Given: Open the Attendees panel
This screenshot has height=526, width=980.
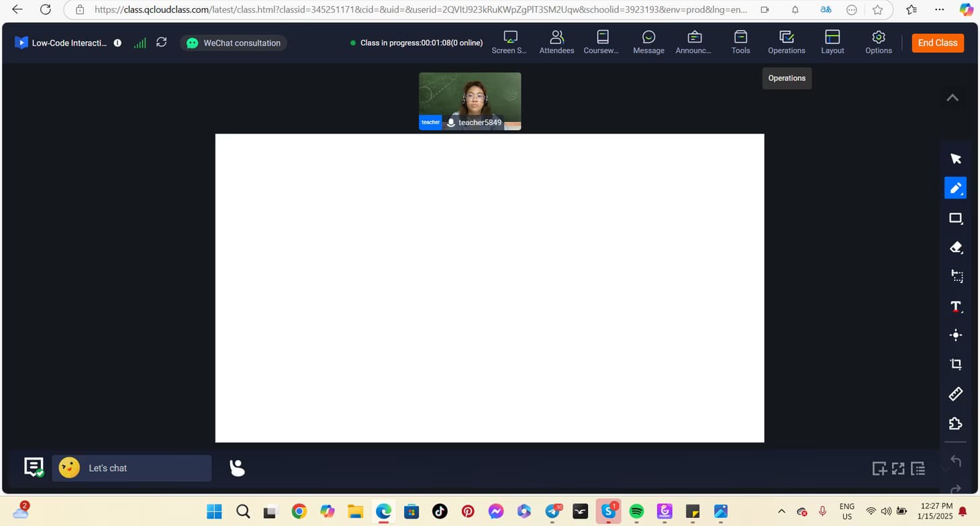Looking at the screenshot, I should (556, 42).
